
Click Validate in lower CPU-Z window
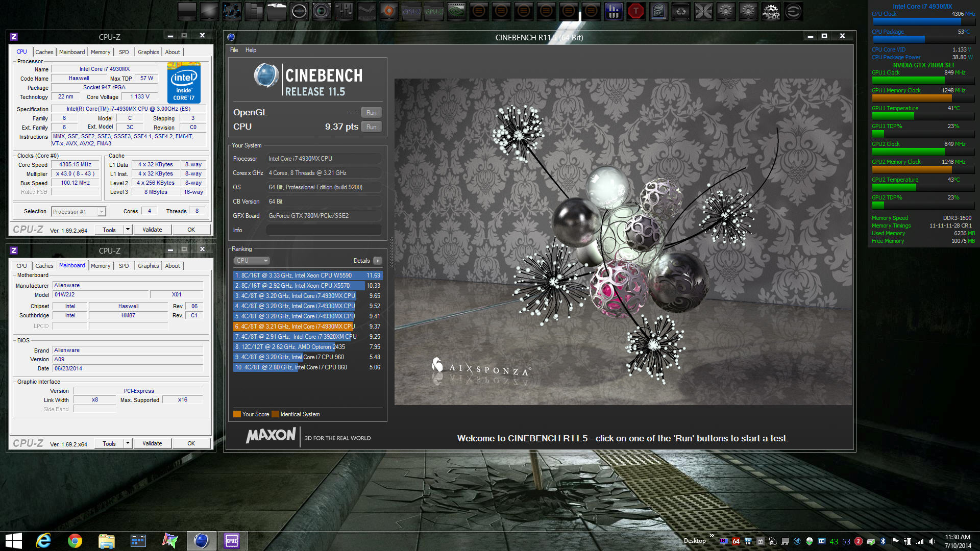152,443
